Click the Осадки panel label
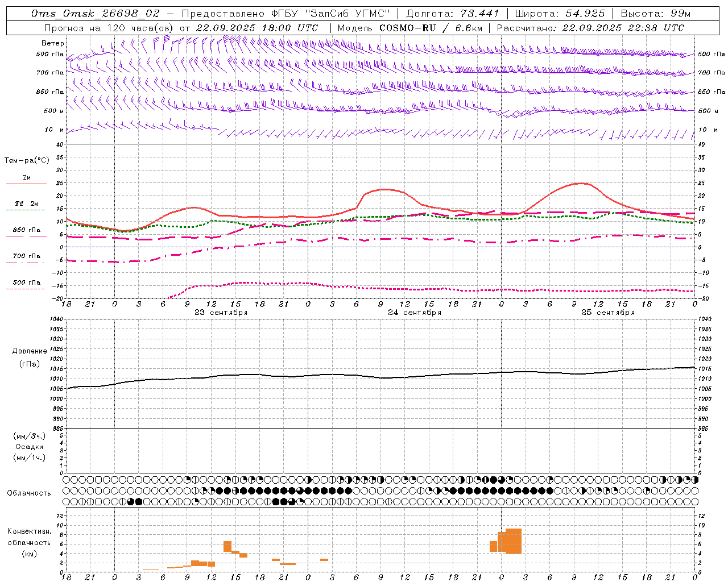 point(30,447)
